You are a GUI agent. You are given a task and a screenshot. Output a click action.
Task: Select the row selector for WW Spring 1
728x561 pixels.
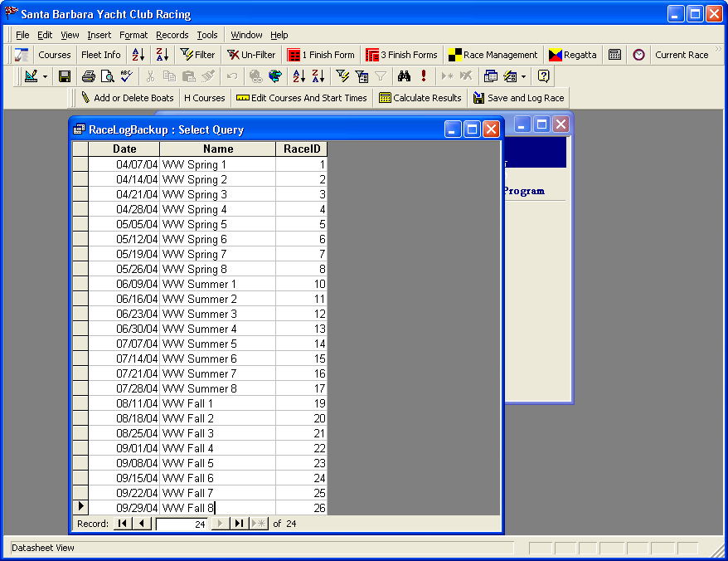point(80,164)
